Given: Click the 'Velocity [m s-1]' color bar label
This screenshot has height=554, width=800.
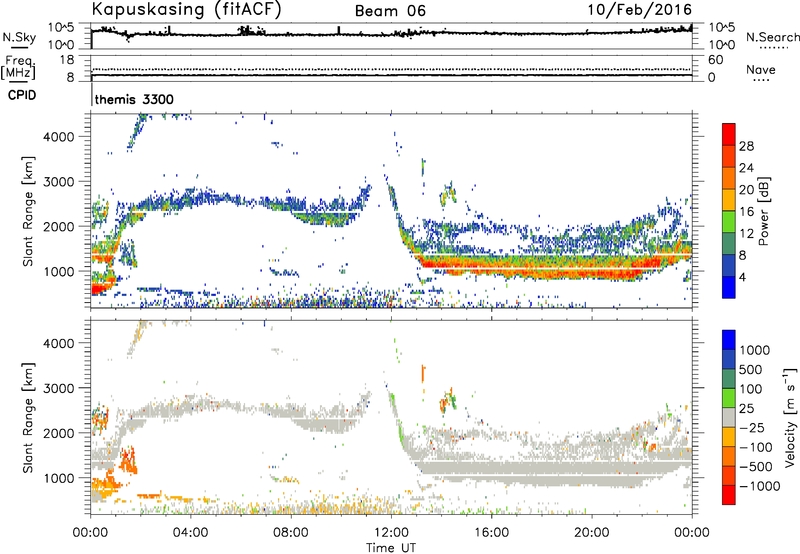Looking at the screenshot, I should point(790,417).
